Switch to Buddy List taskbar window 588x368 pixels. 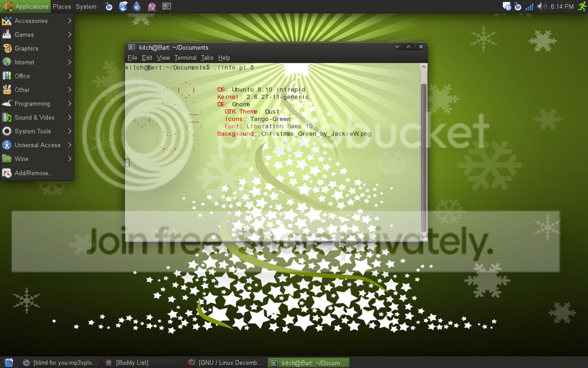[132, 362]
